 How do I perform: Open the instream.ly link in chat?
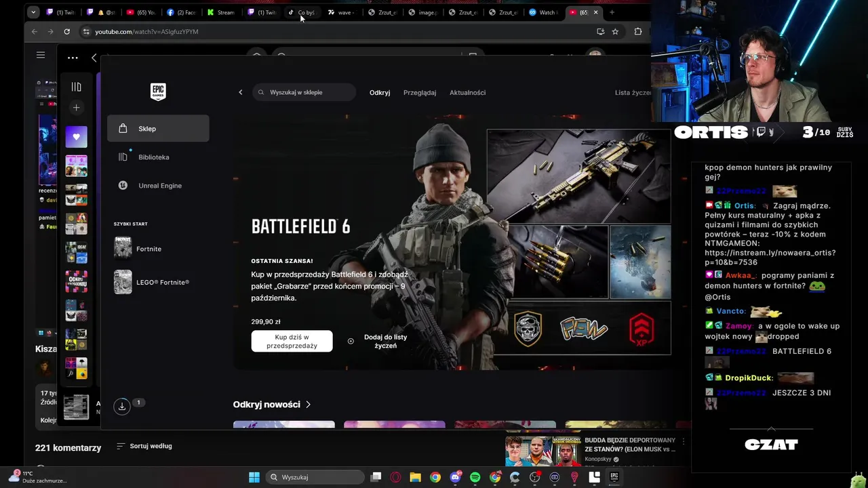coord(770,258)
